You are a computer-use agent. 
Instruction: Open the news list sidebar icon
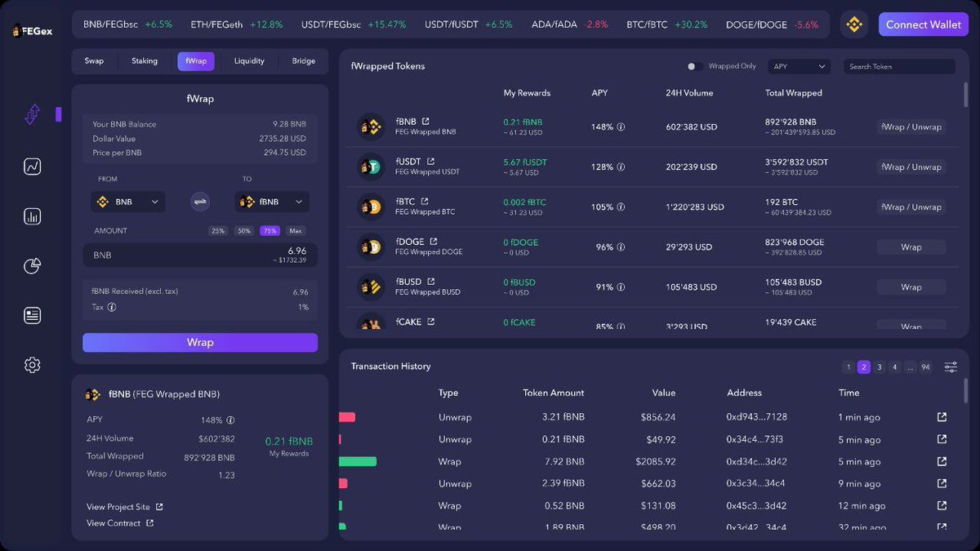coord(33,316)
